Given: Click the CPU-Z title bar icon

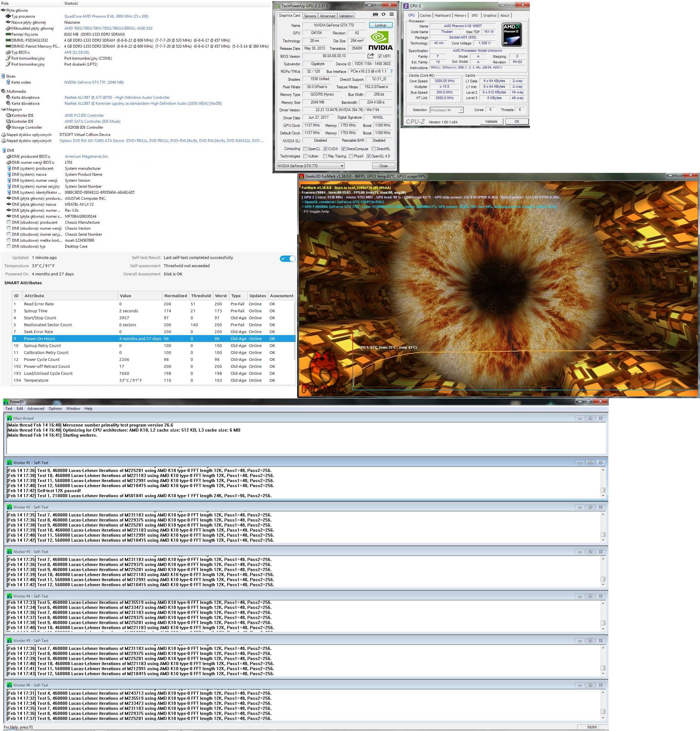Looking at the screenshot, I should (406, 6).
